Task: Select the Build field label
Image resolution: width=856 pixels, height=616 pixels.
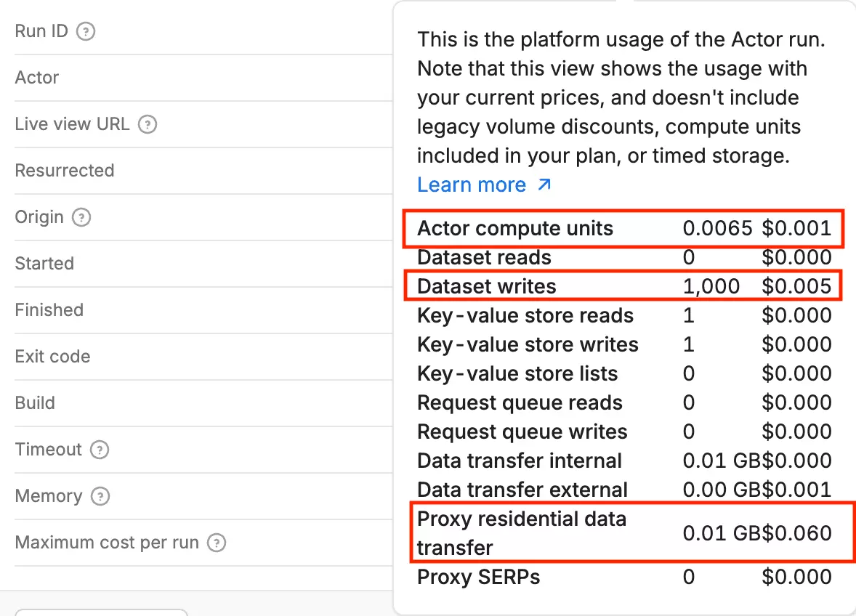Action: (x=34, y=403)
